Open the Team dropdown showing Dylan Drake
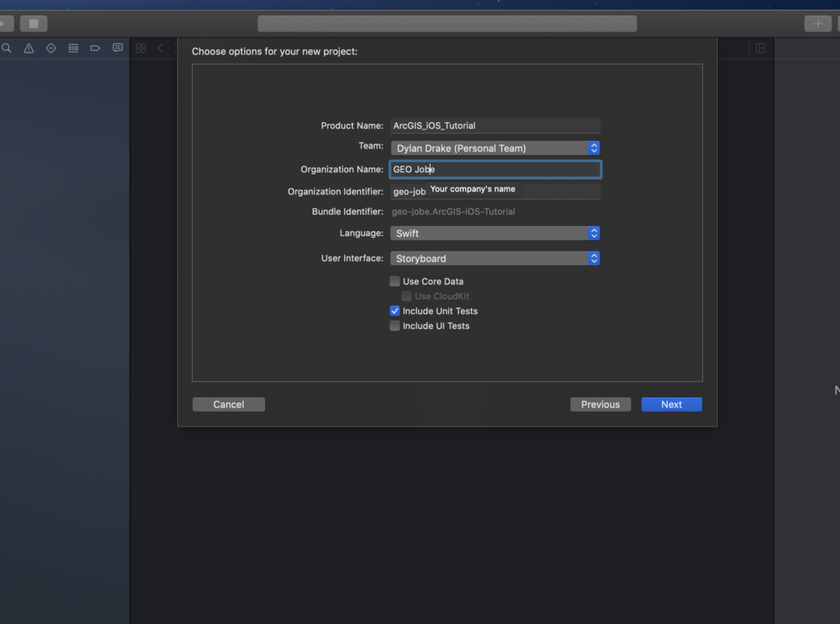 tap(495, 148)
